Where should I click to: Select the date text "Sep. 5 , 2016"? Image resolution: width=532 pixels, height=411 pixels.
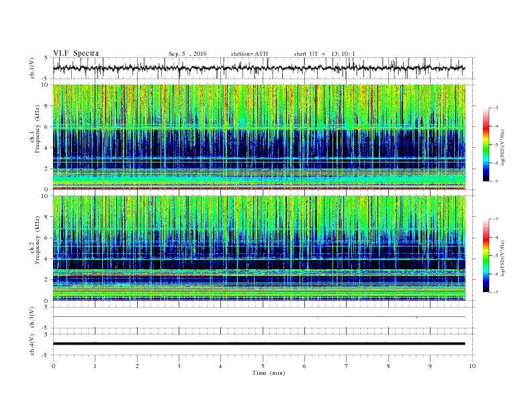[x=187, y=54]
